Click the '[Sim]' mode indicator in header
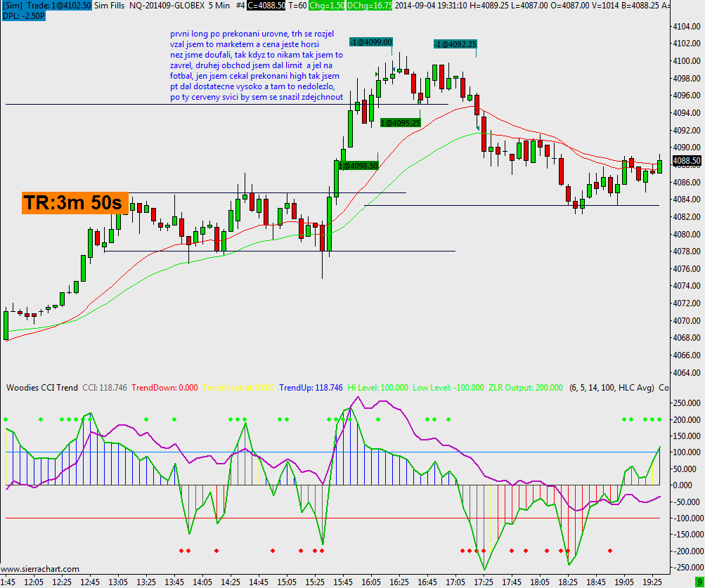The width and height of the screenshot is (705, 588). click(13, 6)
